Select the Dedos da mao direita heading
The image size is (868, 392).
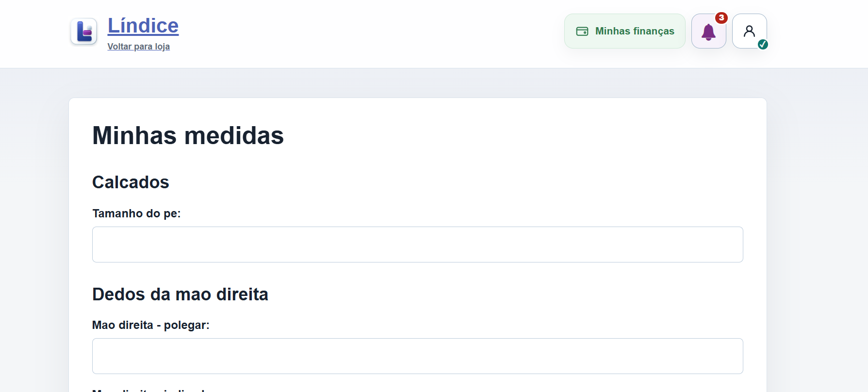point(180,294)
